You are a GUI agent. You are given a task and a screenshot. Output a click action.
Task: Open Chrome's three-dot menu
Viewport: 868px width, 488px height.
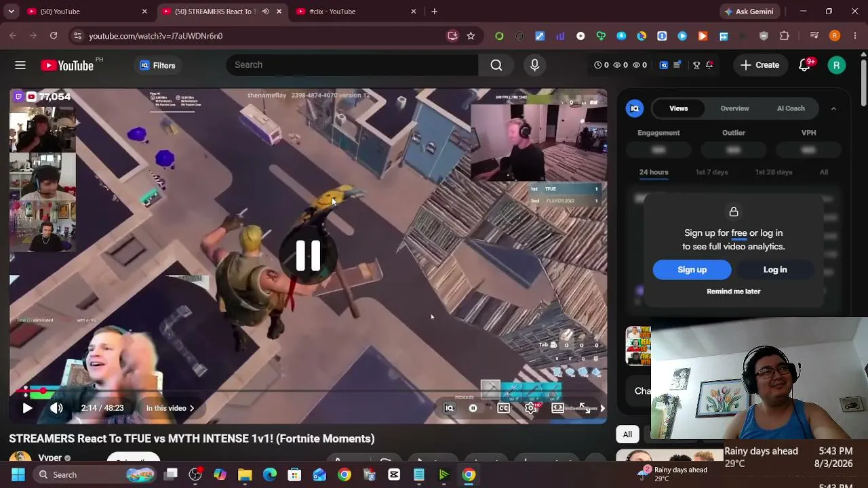(x=854, y=36)
